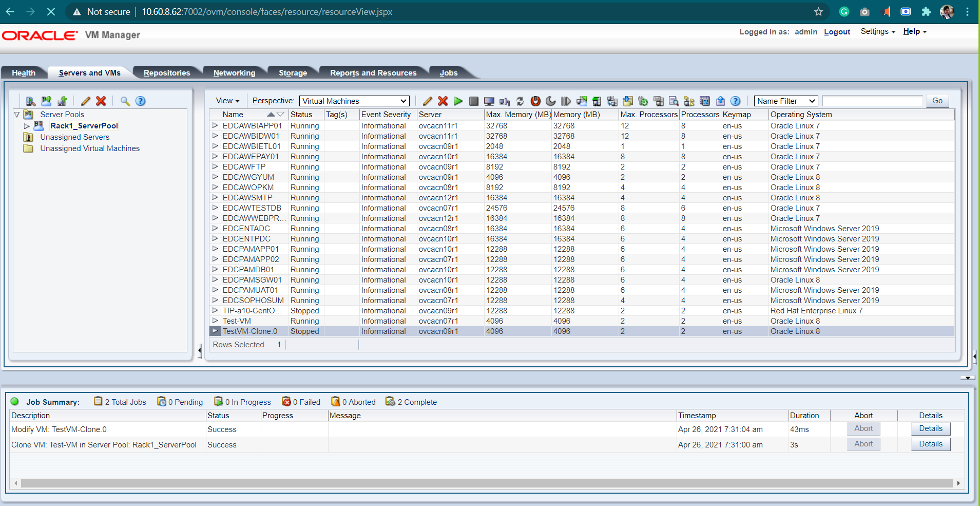Image resolution: width=980 pixels, height=506 pixels.
Task: Click the filter text input field
Action: [872, 101]
